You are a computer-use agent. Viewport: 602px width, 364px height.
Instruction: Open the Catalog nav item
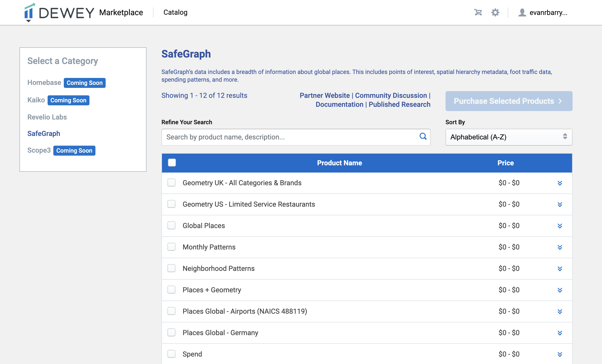pyautogui.click(x=175, y=12)
